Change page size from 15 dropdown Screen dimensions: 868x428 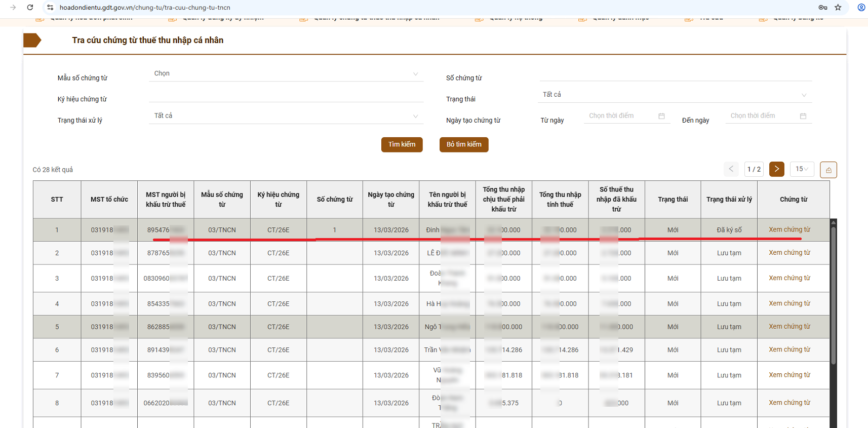click(801, 169)
